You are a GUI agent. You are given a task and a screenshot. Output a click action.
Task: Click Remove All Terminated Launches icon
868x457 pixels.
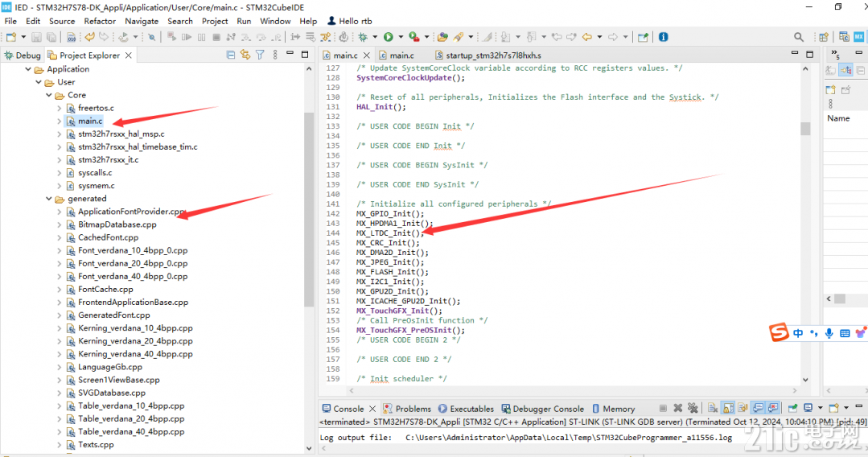693,408
